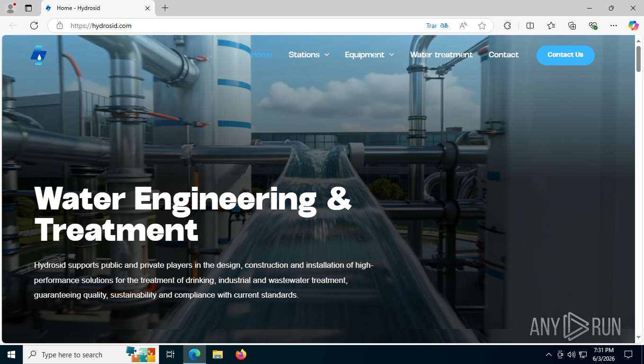Screen dimensions: 644x364
Task: Launch Firefox from the taskbar
Action: point(241,355)
